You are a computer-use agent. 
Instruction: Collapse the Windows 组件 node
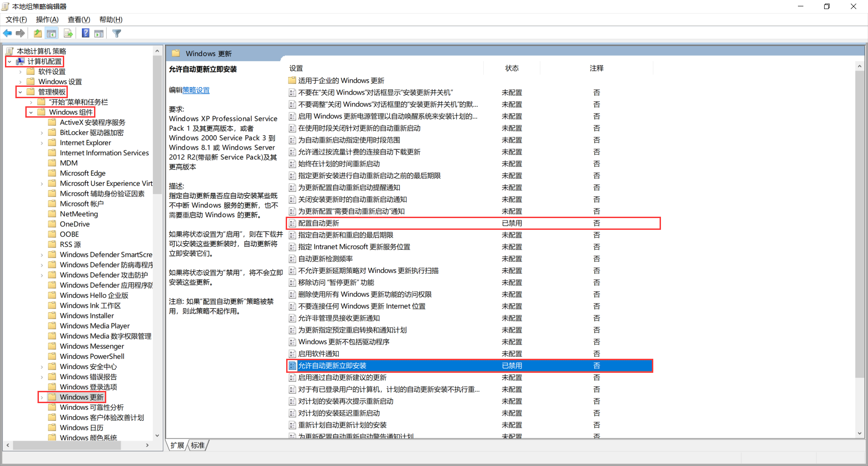click(30, 112)
